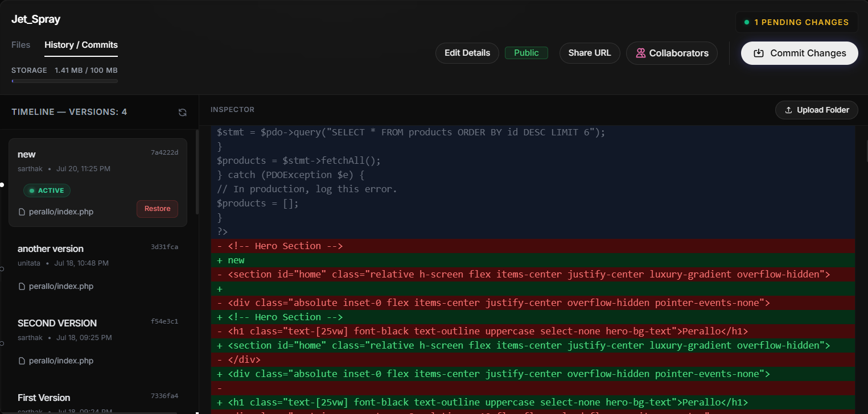Image resolution: width=868 pixels, height=414 pixels.
Task: Restore the 'new' commit version
Action: tap(157, 209)
